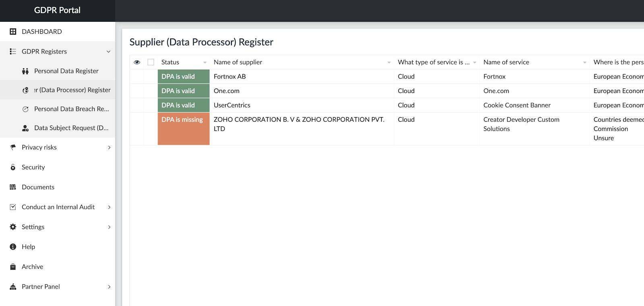Click the Data Subject Request user icon
The image size is (644, 306).
tap(25, 128)
